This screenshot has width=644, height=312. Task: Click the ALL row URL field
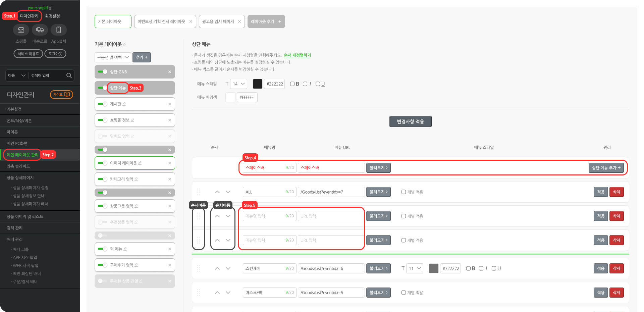click(x=331, y=192)
